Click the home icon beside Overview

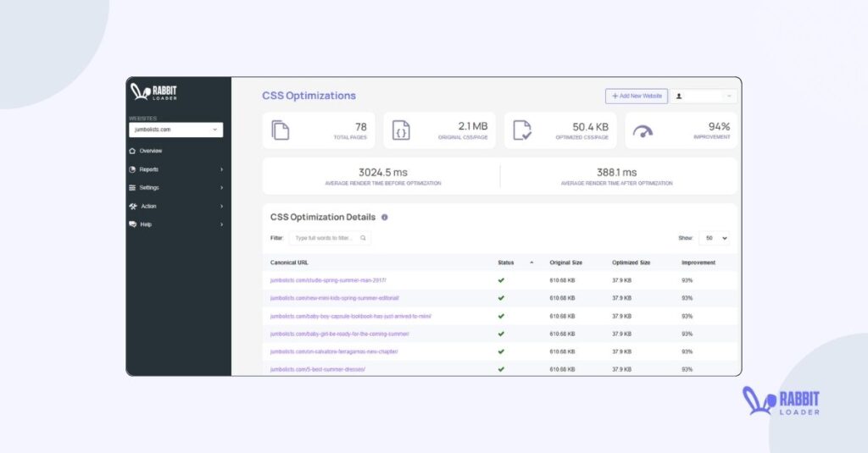tap(132, 151)
